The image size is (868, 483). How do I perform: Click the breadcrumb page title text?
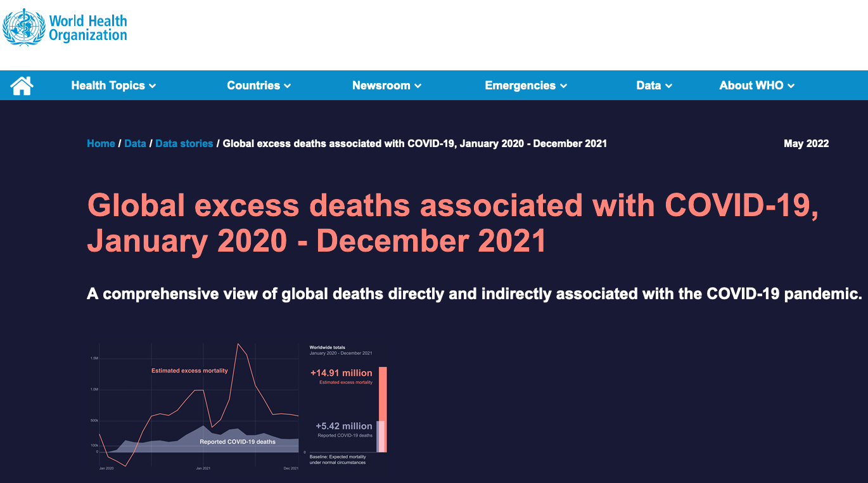[x=415, y=143]
